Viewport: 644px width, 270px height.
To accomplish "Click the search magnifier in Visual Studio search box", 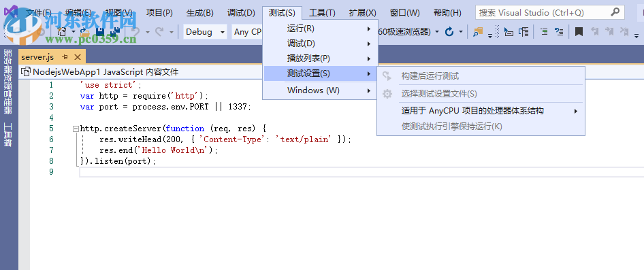I will pos(615,12).
